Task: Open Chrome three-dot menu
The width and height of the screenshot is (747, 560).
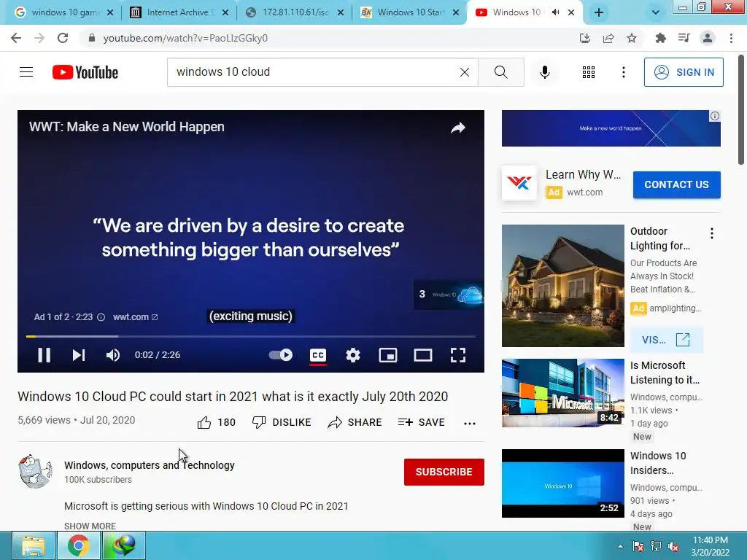Action: (x=731, y=38)
